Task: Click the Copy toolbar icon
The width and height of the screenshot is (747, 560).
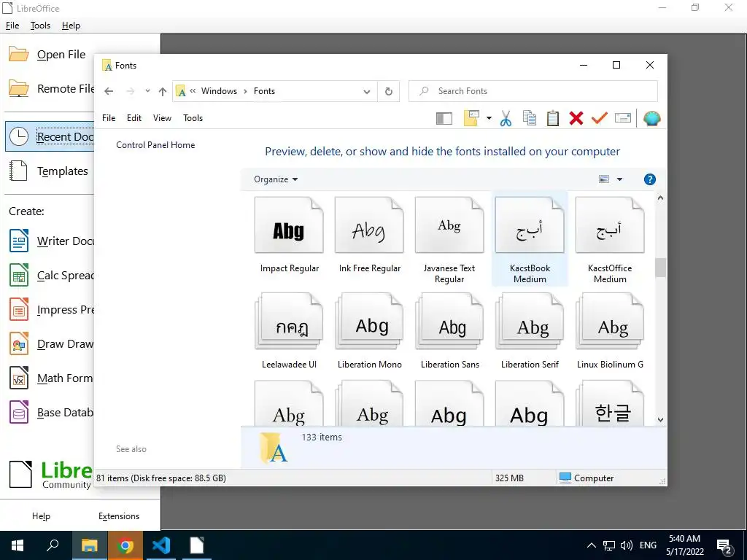Action: pos(530,118)
